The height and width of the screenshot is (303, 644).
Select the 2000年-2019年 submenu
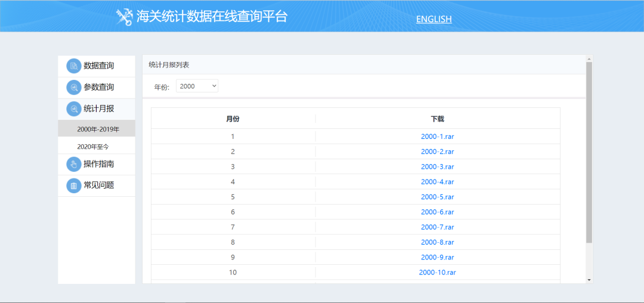[x=97, y=128]
